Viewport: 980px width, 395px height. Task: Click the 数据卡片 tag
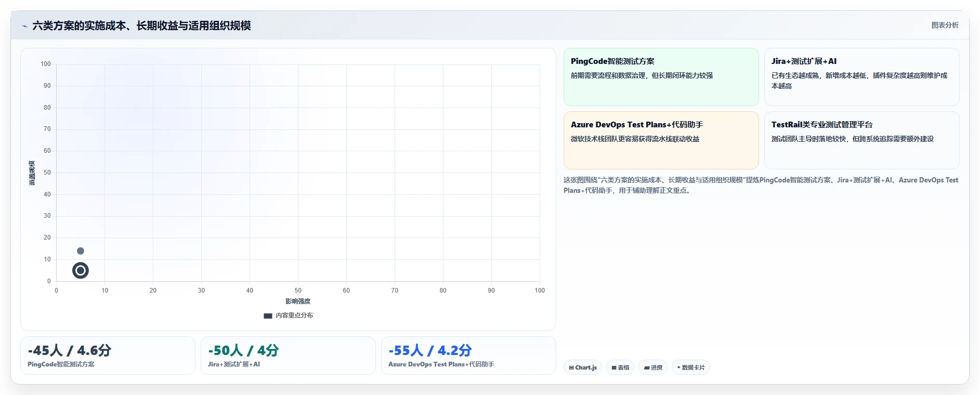click(691, 367)
